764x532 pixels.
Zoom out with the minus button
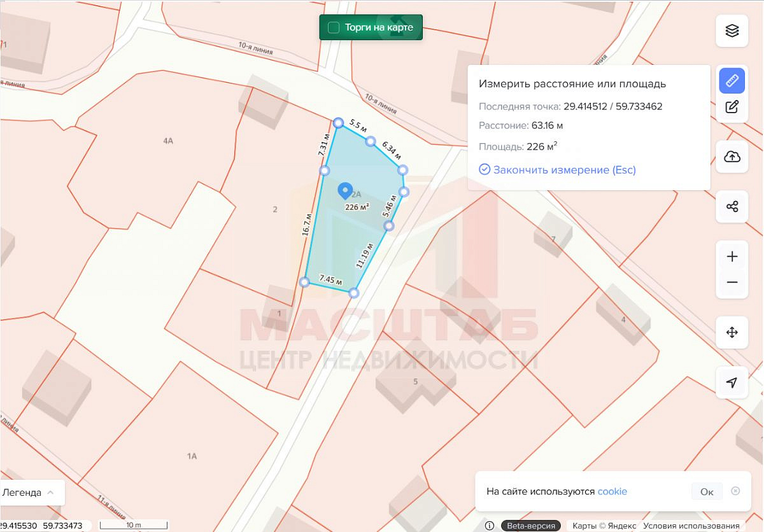coord(732,283)
